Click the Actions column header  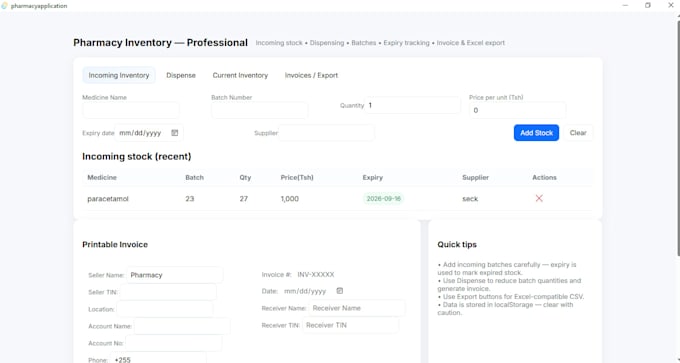545,177
